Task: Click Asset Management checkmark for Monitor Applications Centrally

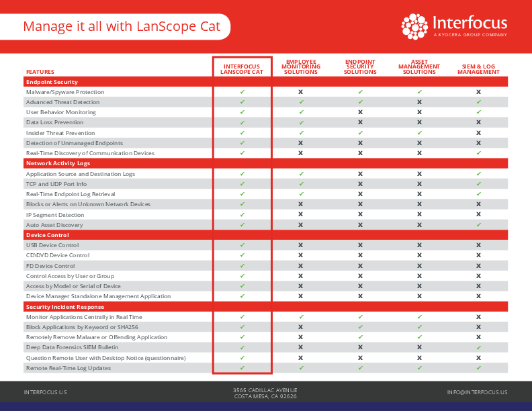Action: point(420,317)
